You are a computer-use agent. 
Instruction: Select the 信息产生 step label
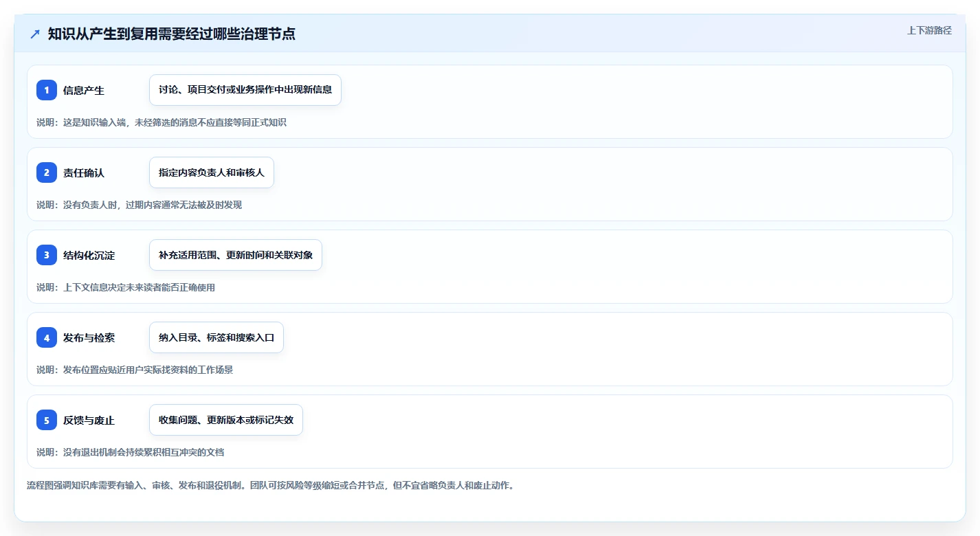coord(84,90)
